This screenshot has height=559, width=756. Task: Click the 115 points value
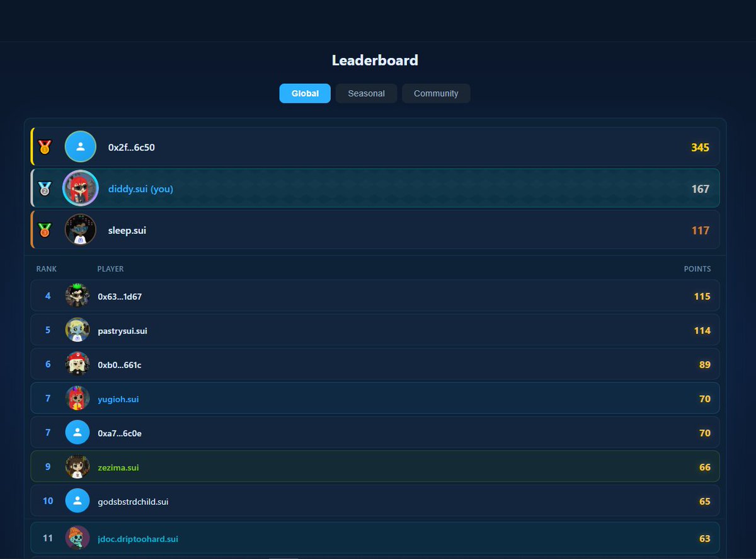click(702, 296)
